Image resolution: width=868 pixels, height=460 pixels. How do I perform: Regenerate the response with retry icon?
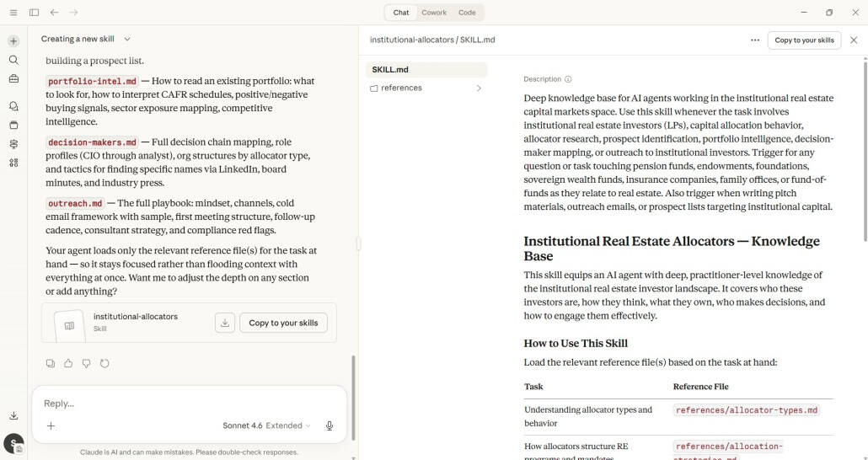pyautogui.click(x=104, y=364)
